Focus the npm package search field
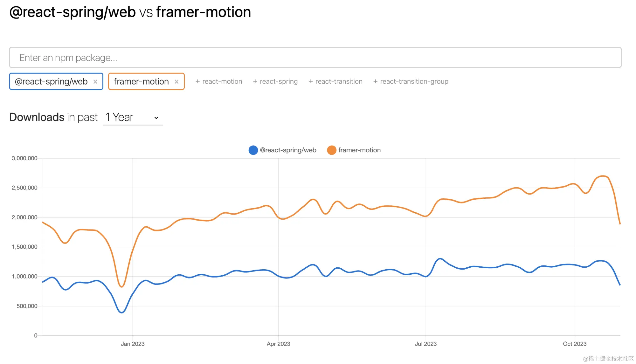The height and width of the screenshot is (364, 636). 315,58
